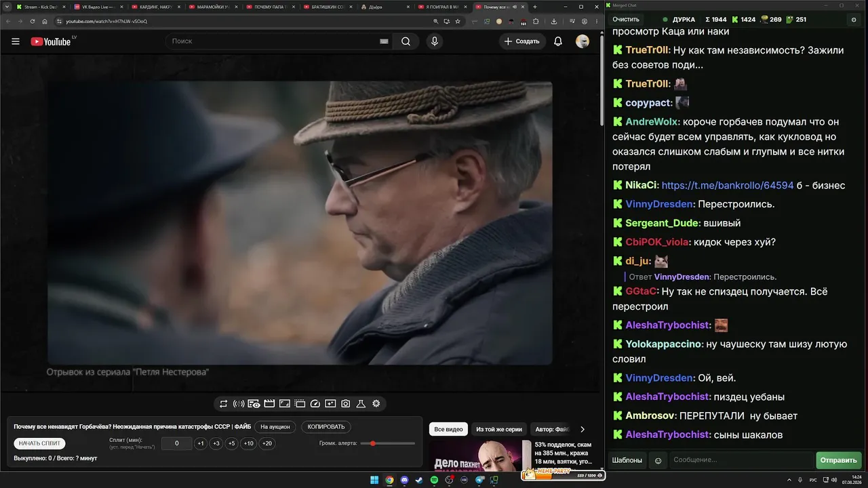
Task: Open Spotify from the taskbar
Action: coord(435,480)
